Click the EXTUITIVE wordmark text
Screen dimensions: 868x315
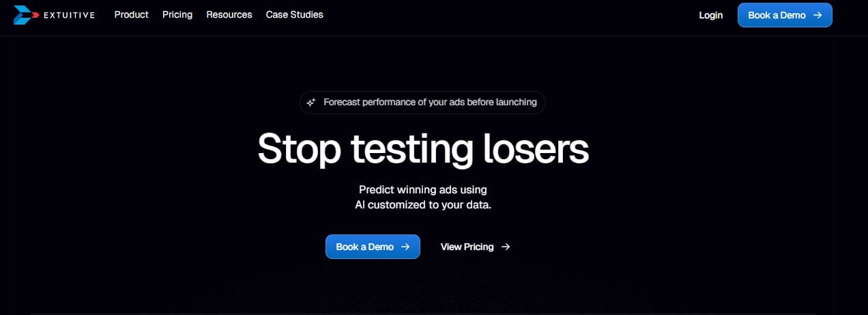point(69,15)
